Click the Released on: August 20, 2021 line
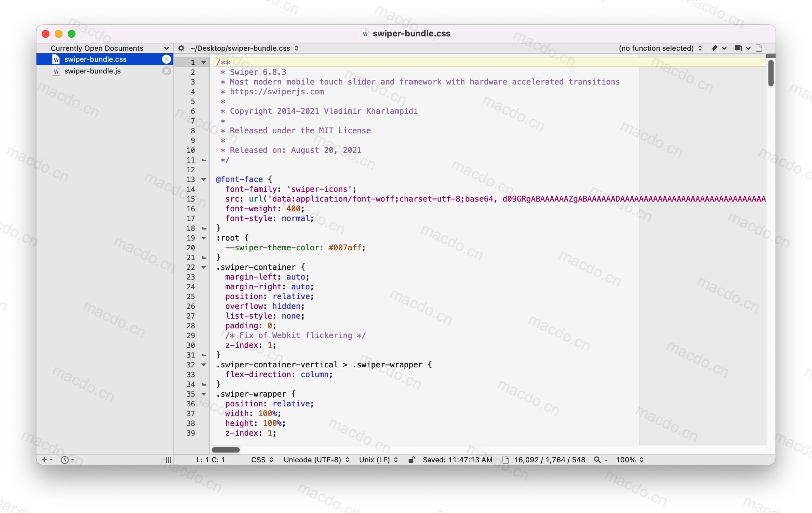The image size is (812, 513). click(x=291, y=150)
